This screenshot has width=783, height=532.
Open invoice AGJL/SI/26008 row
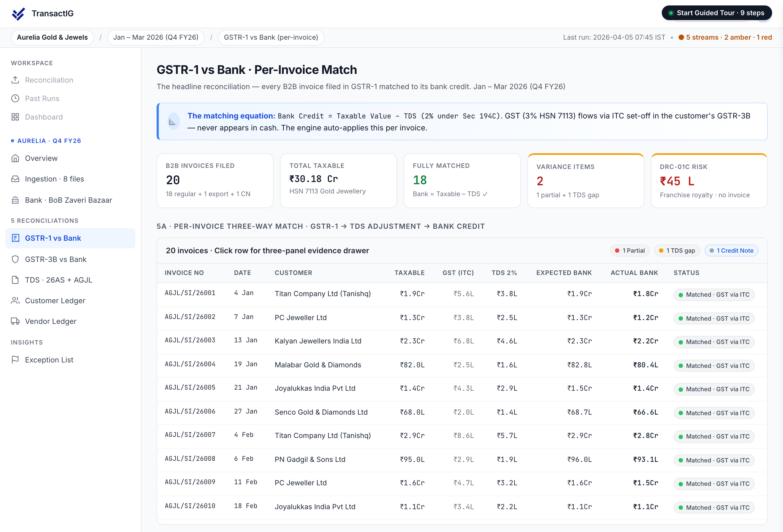(x=462, y=460)
